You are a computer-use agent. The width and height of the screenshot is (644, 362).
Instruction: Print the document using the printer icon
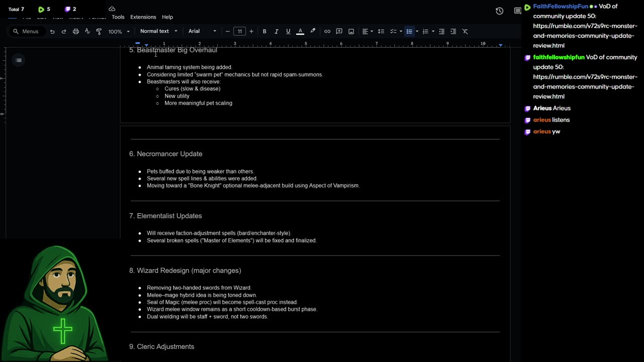coord(76,31)
